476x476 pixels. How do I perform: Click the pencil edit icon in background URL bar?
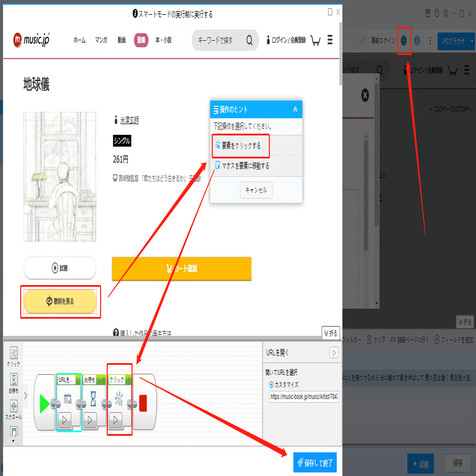tap(362, 41)
